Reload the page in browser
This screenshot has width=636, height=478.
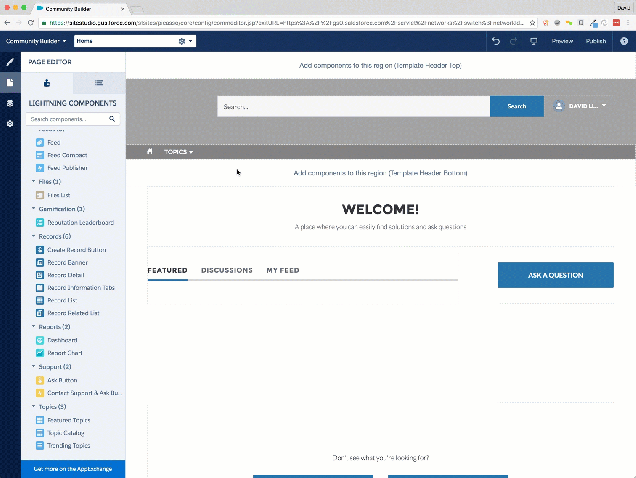[x=31, y=23]
